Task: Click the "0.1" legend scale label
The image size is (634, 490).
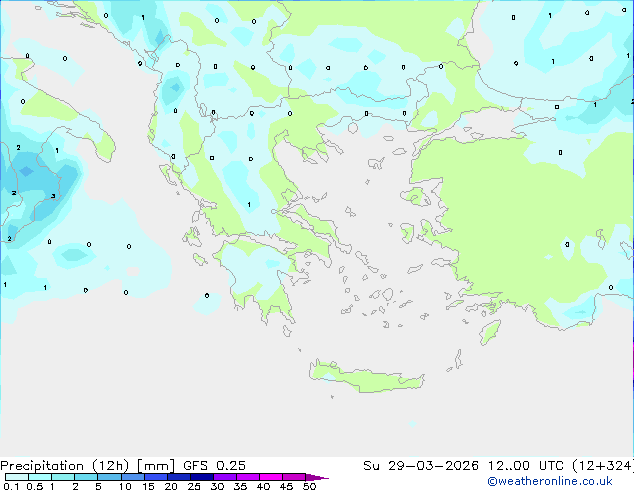Action: [x=11, y=486]
